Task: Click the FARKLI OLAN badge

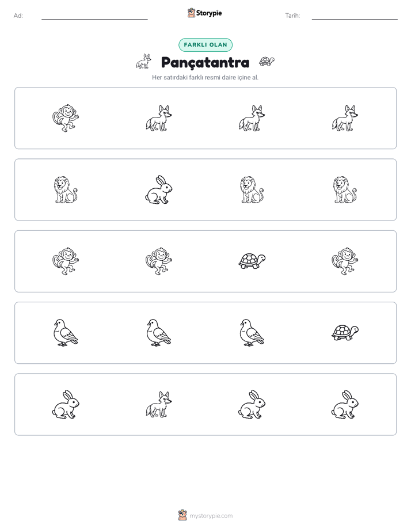Action: (x=205, y=45)
